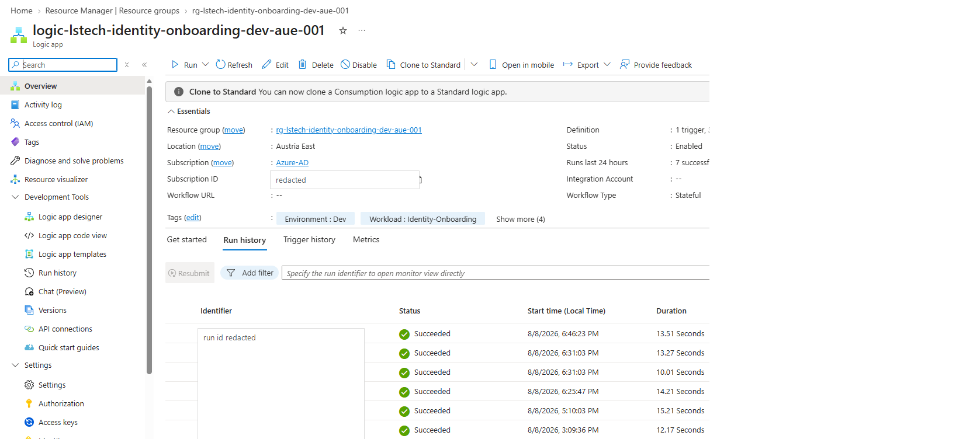Click the Add filter button
980x439 pixels.
click(250, 273)
